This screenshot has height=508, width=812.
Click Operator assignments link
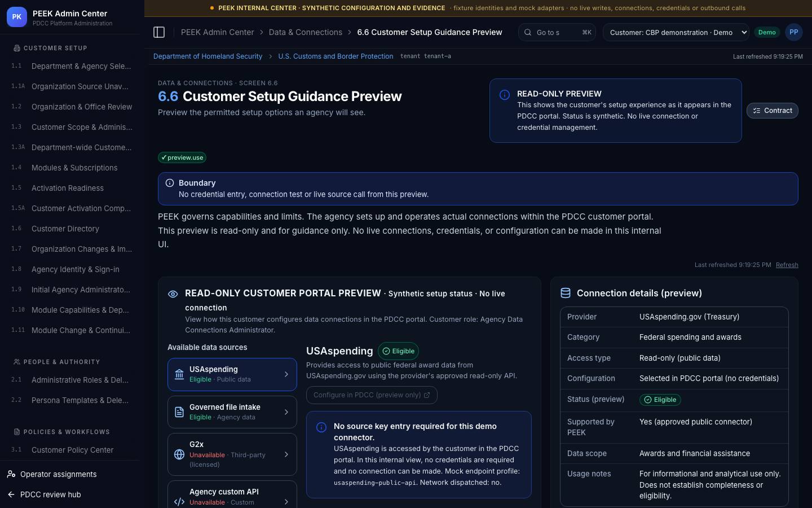58,474
